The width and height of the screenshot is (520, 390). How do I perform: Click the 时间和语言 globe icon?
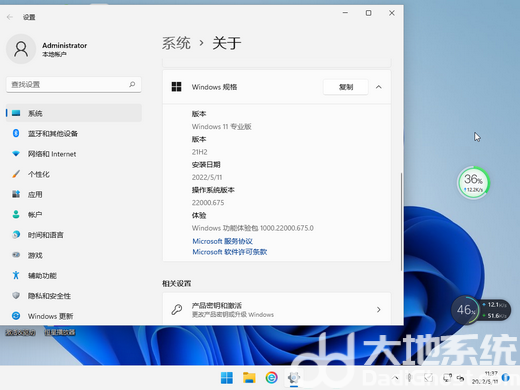pyautogui.click(x=16, y=235)
